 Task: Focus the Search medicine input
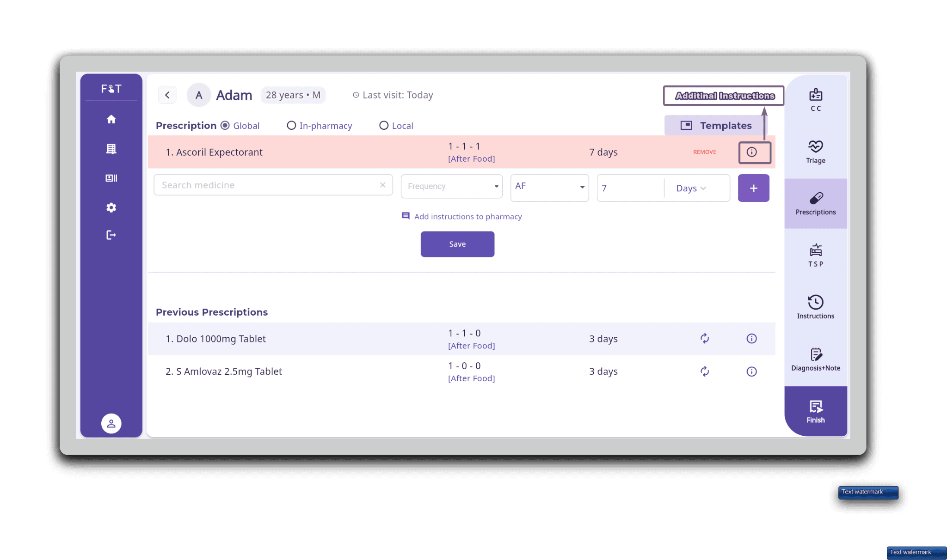[x=273, y=185]
